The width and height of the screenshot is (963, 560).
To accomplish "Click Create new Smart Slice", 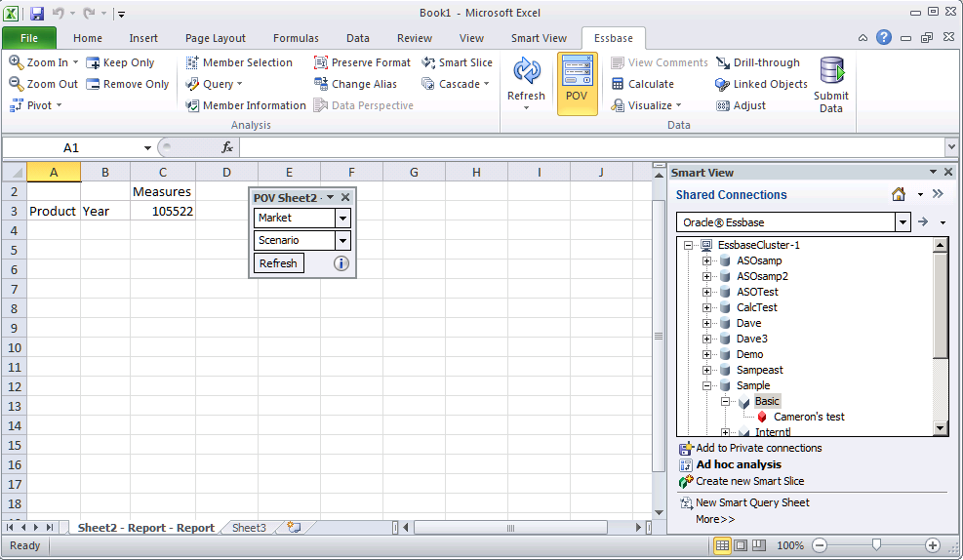I will point(742,481).
